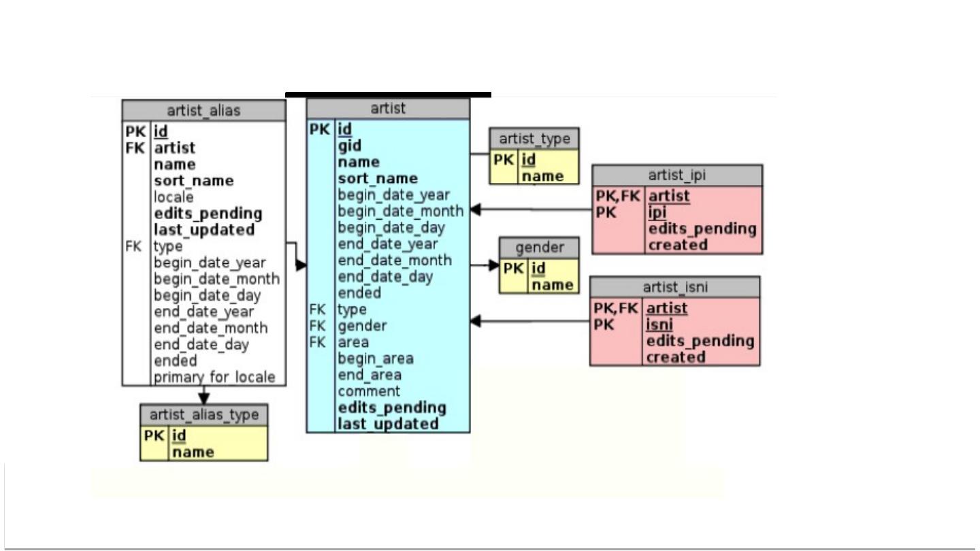Select the artist table title
The image size is (980, 551).
[x=388, y=108]
